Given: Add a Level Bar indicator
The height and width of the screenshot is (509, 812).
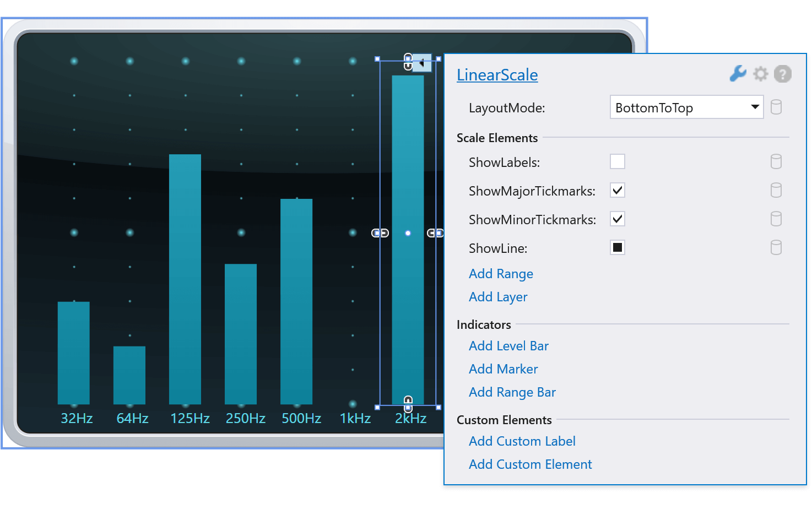Looking at the screenshot, I should [508, 346].
